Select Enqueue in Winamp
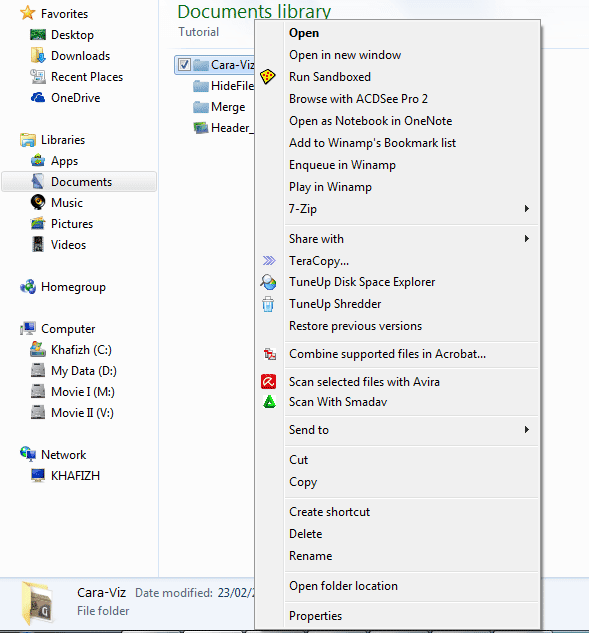 tap(342, 165)
